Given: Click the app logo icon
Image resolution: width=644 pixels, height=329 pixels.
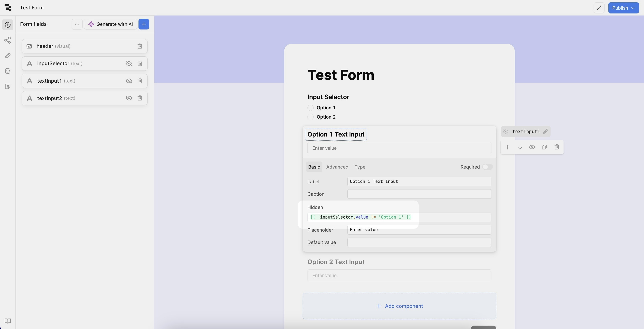Looking at the screenshot, I should (8, 8).
